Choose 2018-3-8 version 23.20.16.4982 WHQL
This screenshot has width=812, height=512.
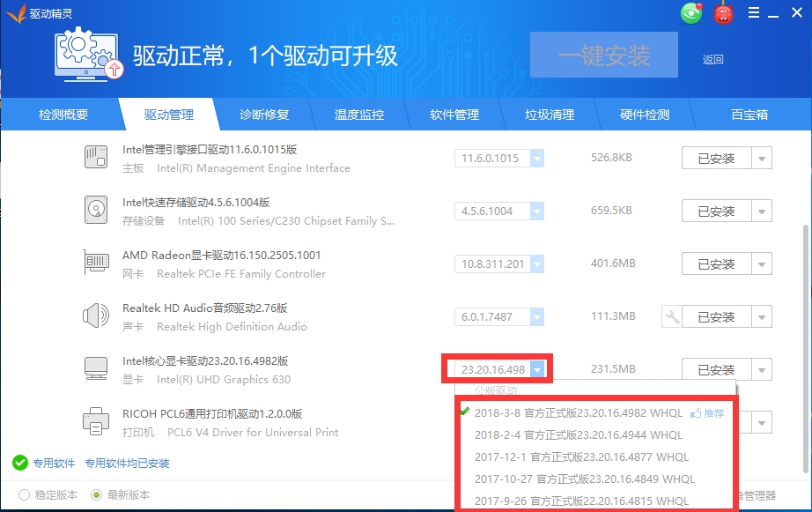(579, 413)
